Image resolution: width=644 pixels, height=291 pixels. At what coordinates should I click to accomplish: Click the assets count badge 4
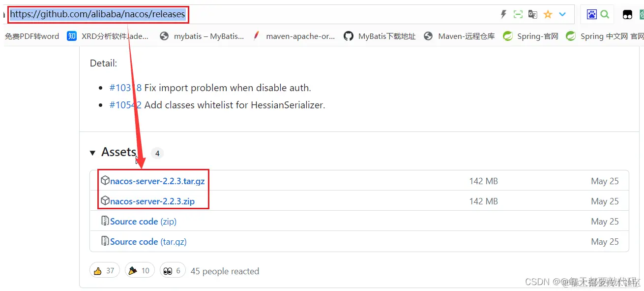(x=157, y=153)
